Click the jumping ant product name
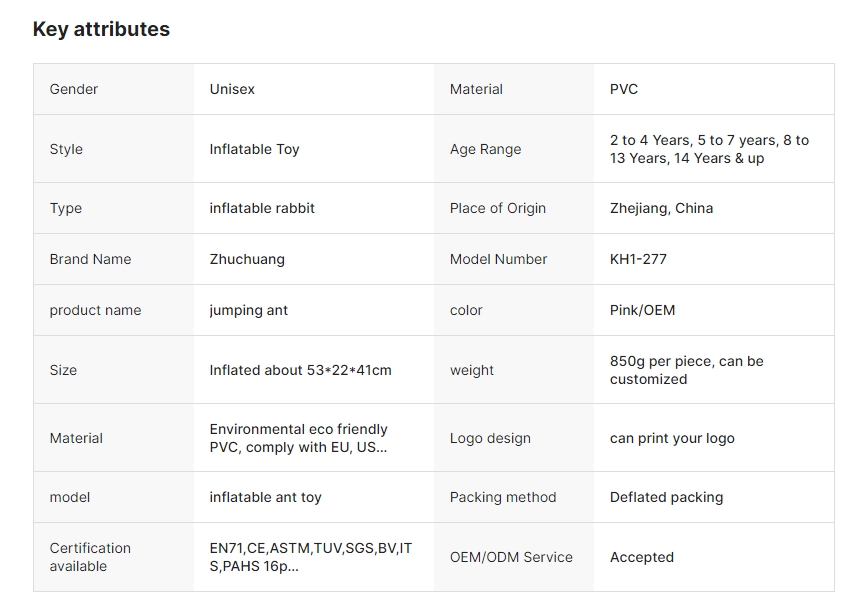The image size is (865, 607). [248, 310]
